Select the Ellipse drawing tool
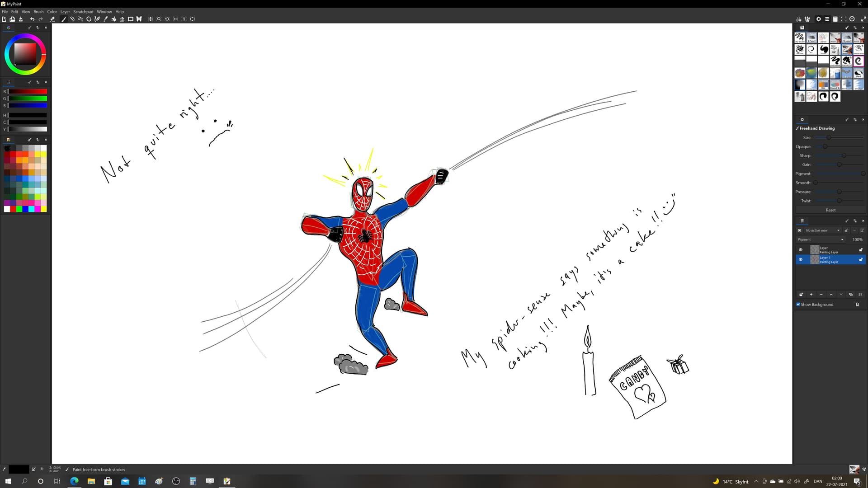Image resolution: width=868 pixels, height=488 pixels. 89,19
